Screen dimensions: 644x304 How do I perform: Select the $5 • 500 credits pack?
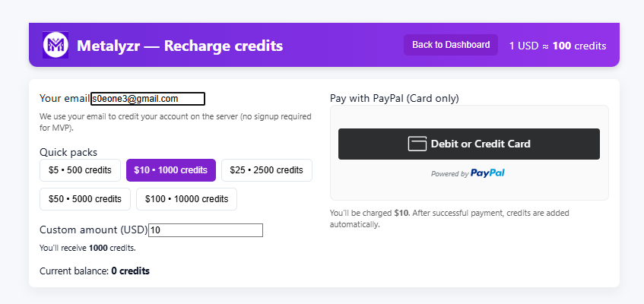(x=80, y=170)
